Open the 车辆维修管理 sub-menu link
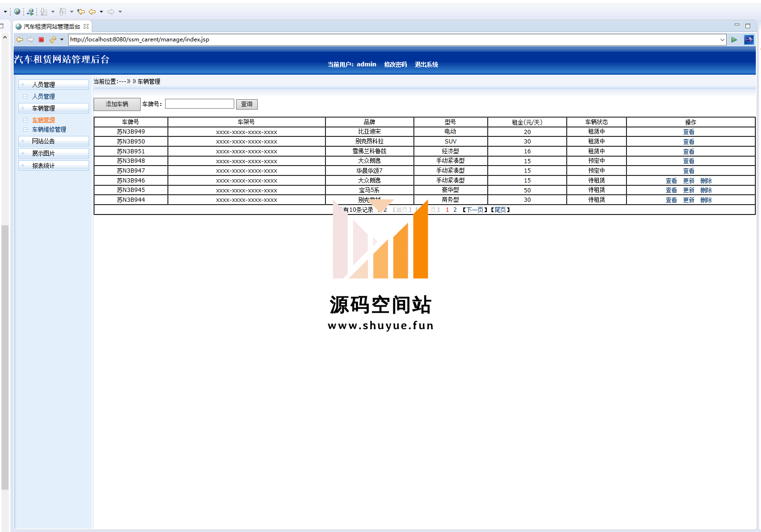Image resolution: width=761 pixels, height=532 pixels. tap(49, 129)
